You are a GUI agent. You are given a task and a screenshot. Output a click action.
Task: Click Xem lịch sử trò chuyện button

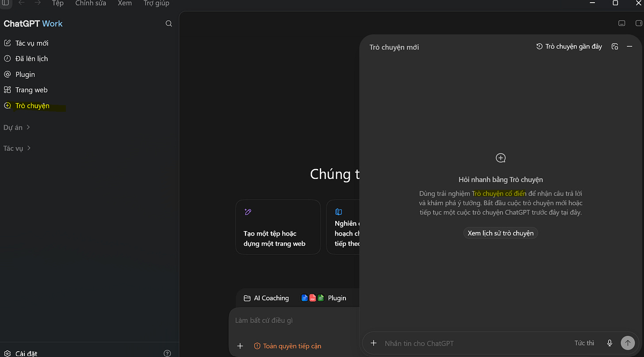[501, 233]
